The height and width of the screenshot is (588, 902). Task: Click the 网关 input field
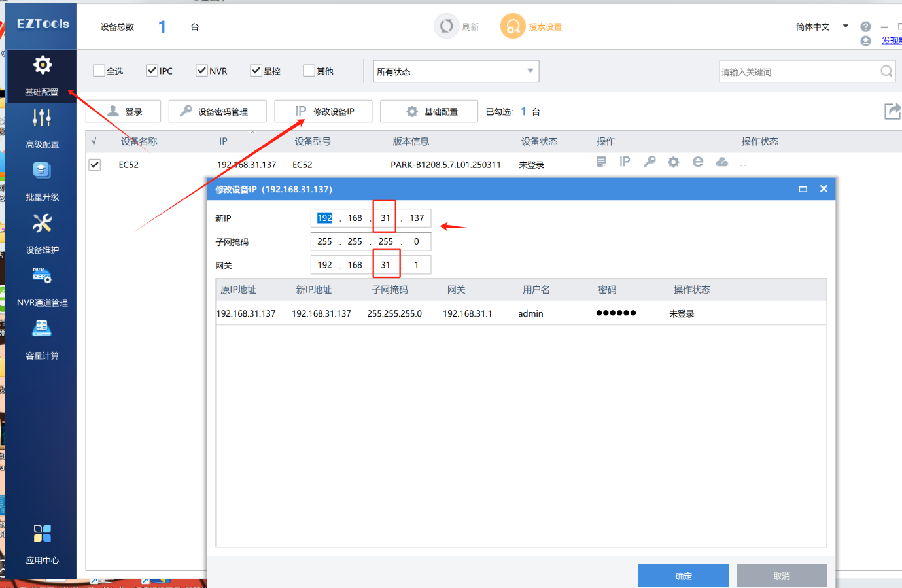tap(371, 266)
